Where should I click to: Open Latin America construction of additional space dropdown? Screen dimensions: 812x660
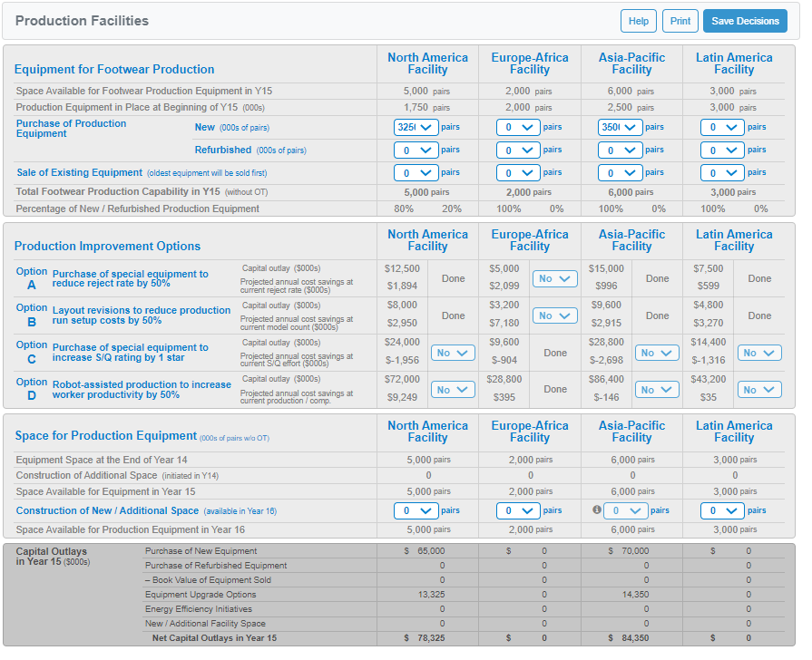[722, 511]
